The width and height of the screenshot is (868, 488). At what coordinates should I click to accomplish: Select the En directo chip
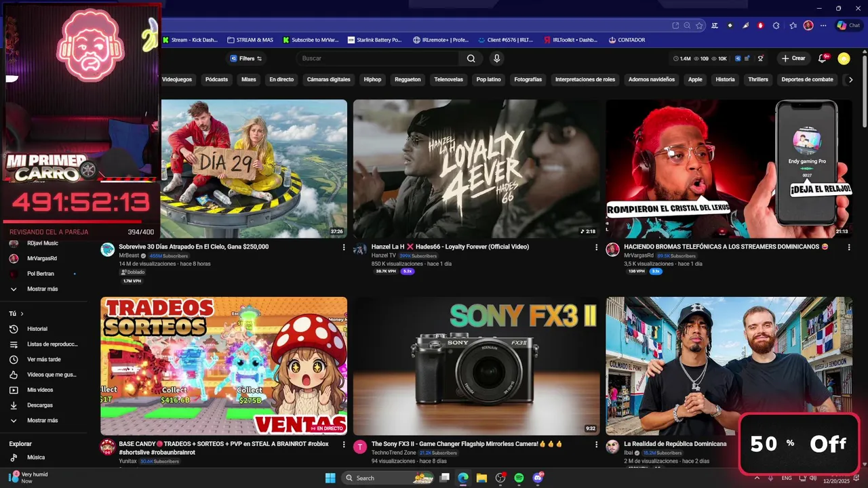click(x=281, y=79)
